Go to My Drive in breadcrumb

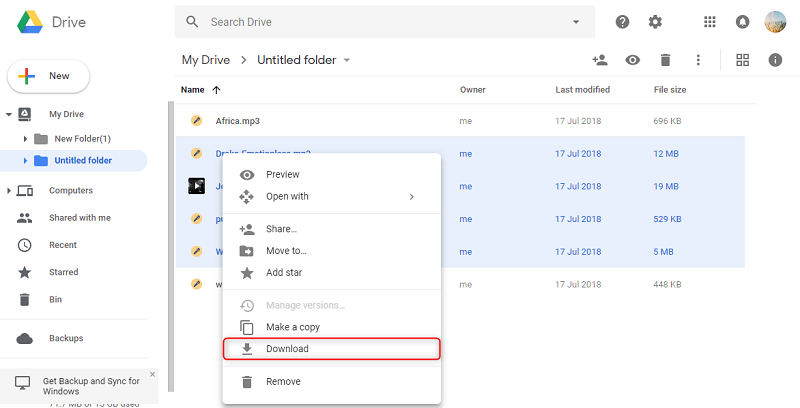point(206,60)
